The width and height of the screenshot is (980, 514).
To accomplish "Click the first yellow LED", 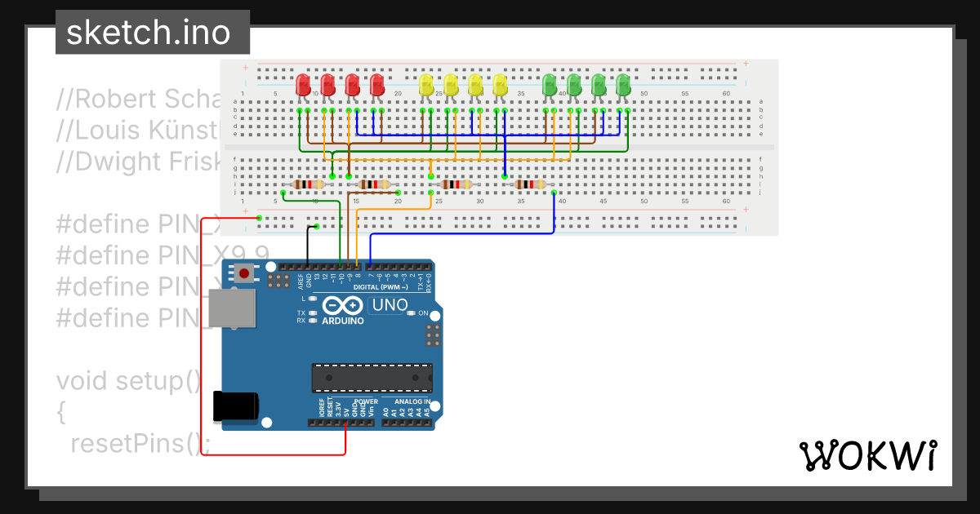I will pyautogui.click(x=425, y=85).
